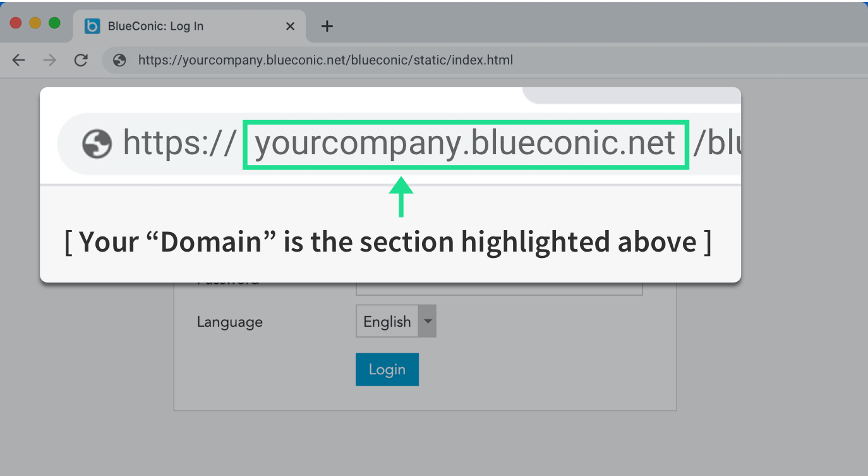Click the BlueConic favicon on the tab
The image size is (868, 476).
coord(92,26)
